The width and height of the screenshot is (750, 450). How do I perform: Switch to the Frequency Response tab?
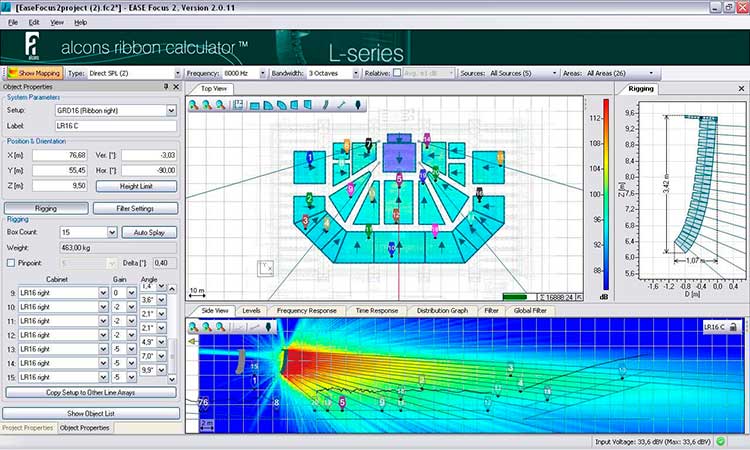coord(306,310)
